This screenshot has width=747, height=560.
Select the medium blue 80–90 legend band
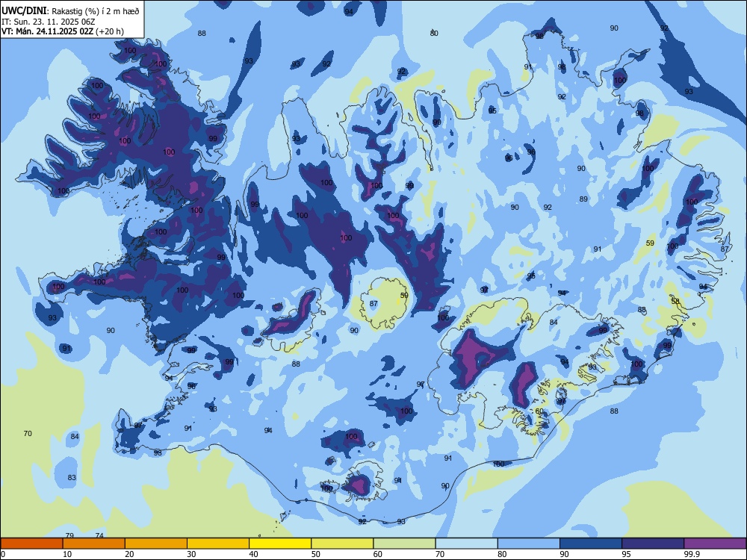[529, 544]
